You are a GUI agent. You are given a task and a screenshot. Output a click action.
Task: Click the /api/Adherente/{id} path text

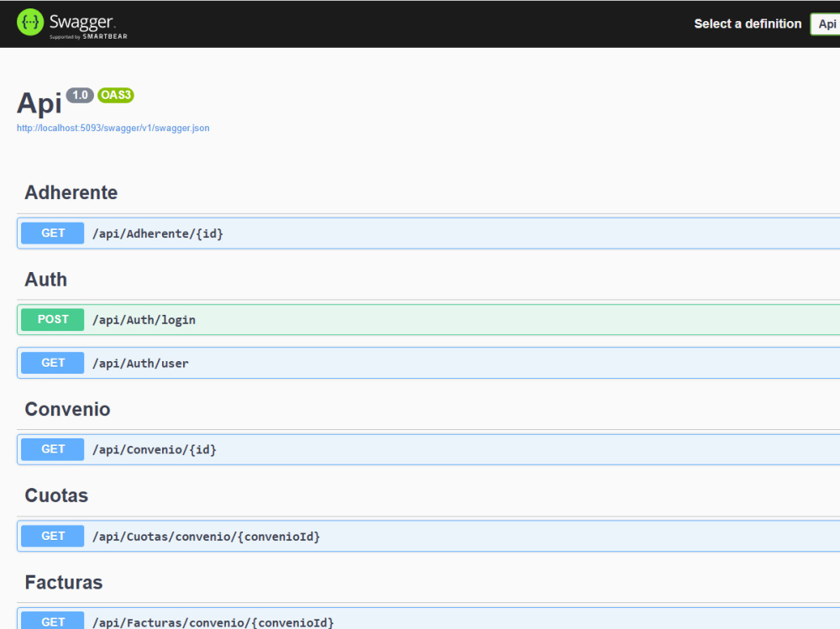[x=158, y=233]
